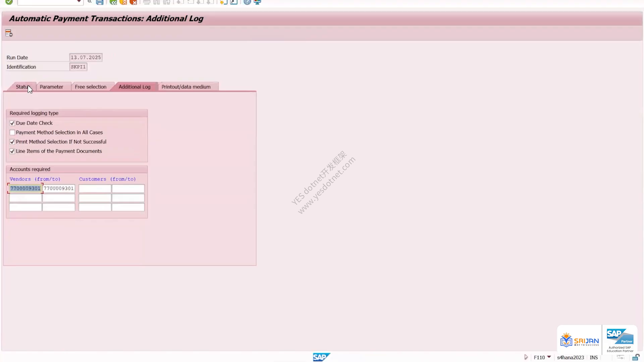Screen dimensions: 644x362
Task: Go to the Free selection tab
Action: (x=91, y=87)
